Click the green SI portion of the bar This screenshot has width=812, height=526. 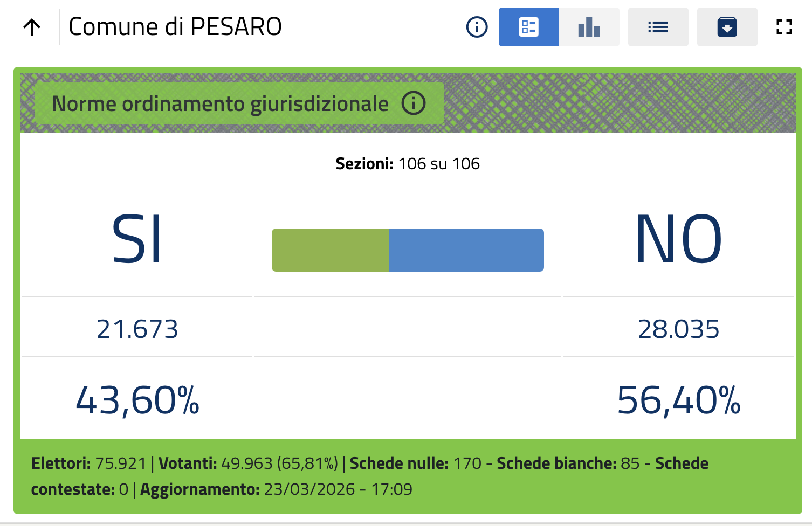point(330,250)
